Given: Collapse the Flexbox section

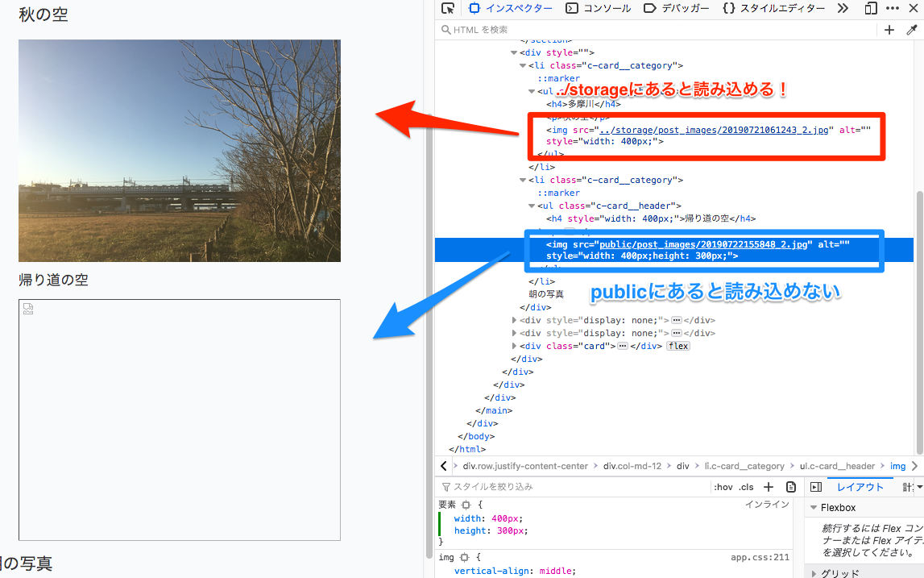Looking at the screenshot, I should click(813, 508).
